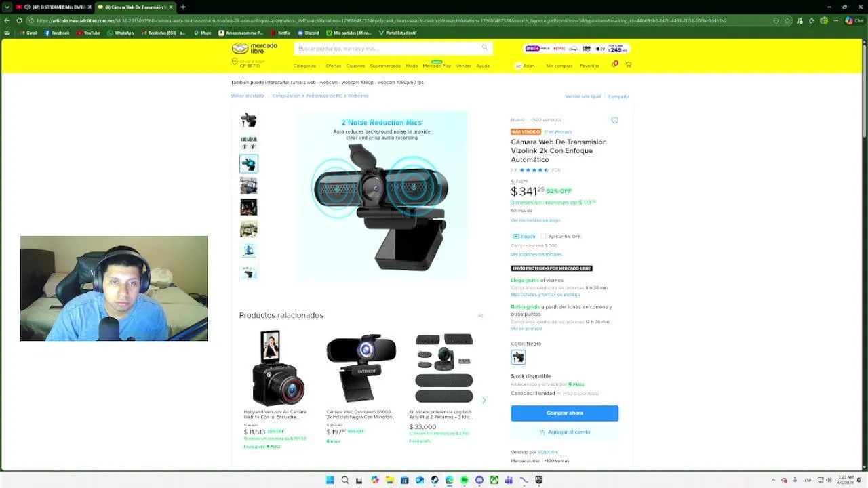Click the search magnifier in Mercado Libre bar
This screenshot has width=868, height=488.
484,48
